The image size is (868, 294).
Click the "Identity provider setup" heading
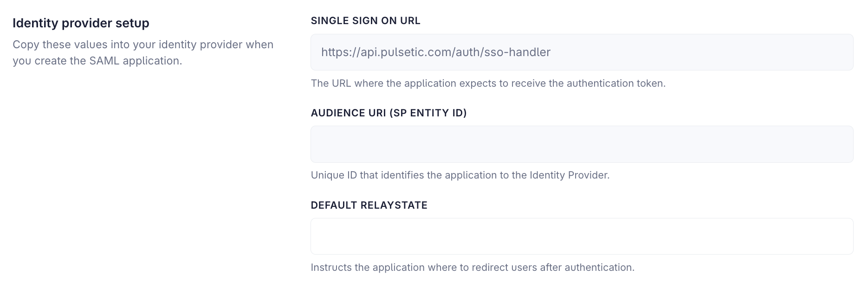pos(81,23)
